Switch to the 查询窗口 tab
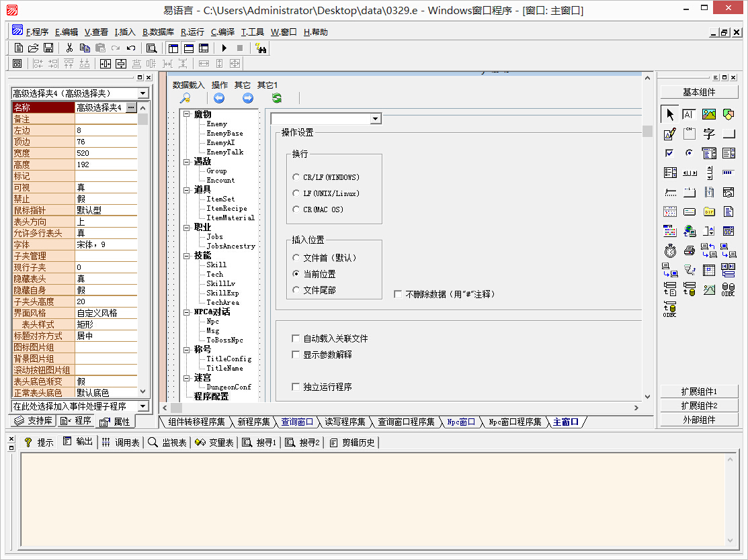 (297, 422)
